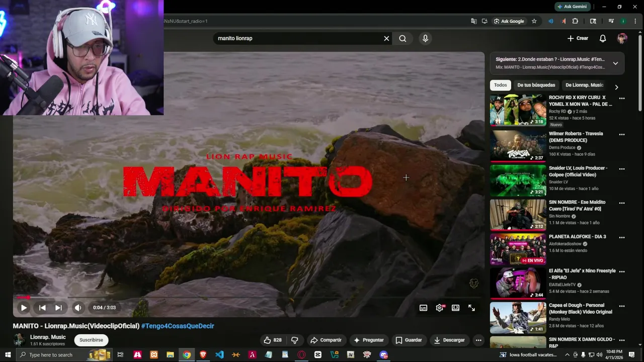The width and height of the screenshot is (644, 362).
Task: Expand the Siguiente mix playlist panel
Action: [x=615, y=63]
